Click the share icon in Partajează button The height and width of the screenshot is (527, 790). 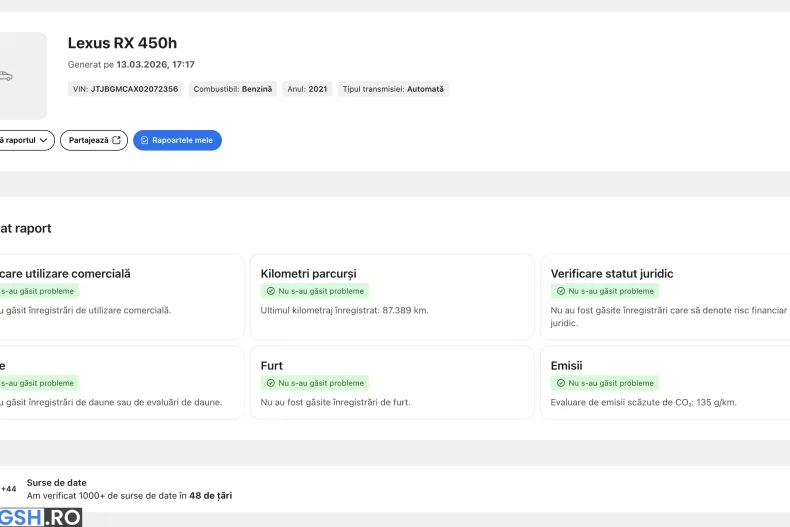pos(116,141)
